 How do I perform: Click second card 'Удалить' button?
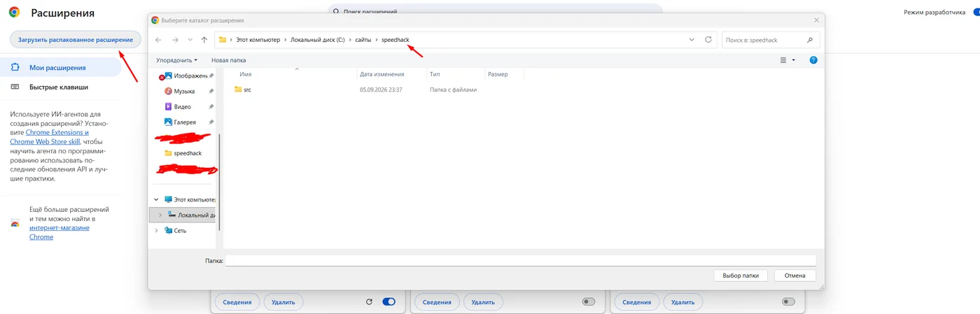(483, 302)
